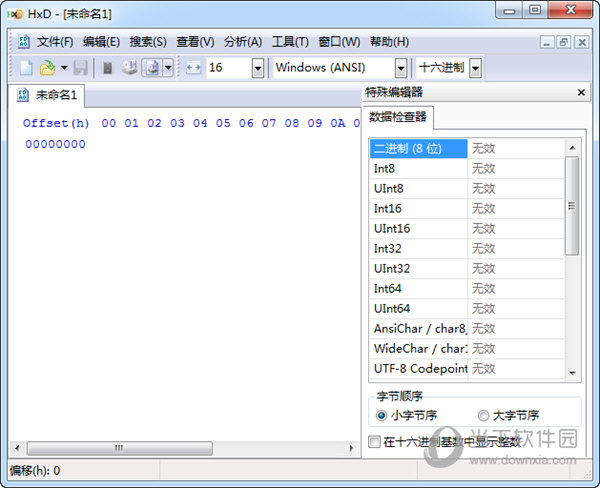Viewport: 600px width, 488px height.
Task: Click the bytes-per-row width arrows icon
Action: tap(193, 68)
